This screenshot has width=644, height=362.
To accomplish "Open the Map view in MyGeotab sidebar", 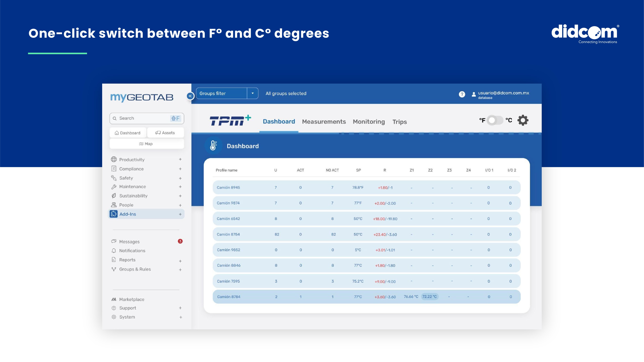I will [x=147, y=144].
